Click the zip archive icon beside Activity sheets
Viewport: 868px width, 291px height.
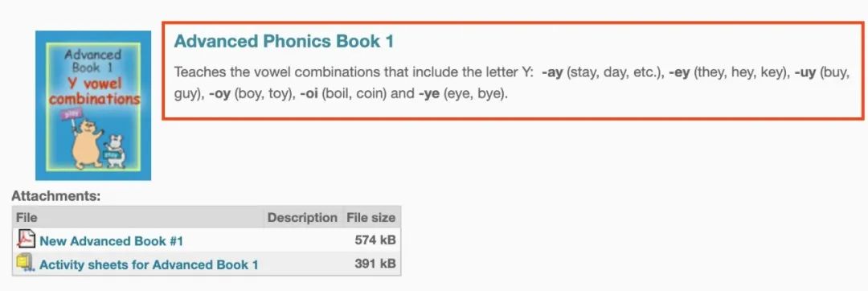[x=26, y=263]
